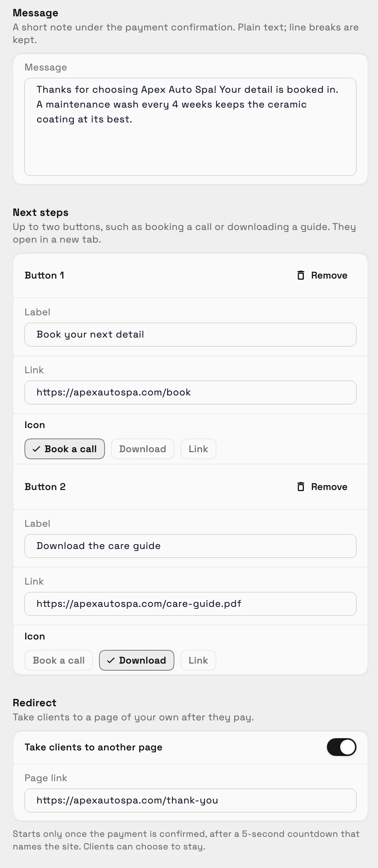Edit the thank-you Message text area
The width and height of the screenshot is (378, 868).
pos(190,127)
